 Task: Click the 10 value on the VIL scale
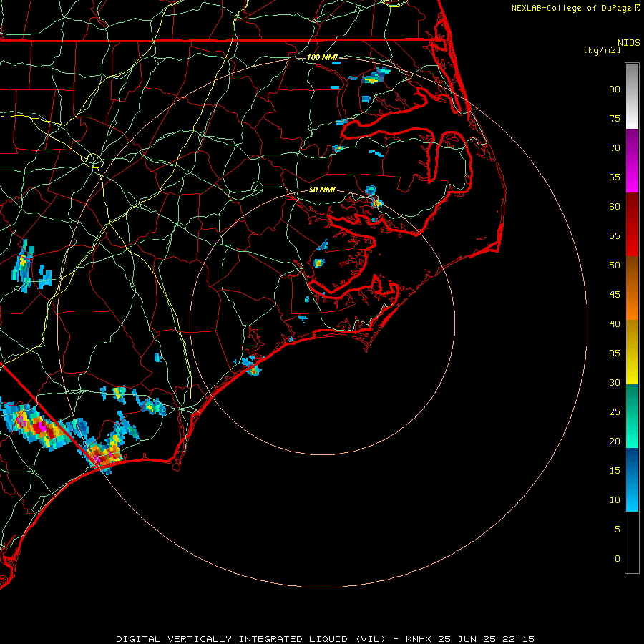[x=615, y=500]
